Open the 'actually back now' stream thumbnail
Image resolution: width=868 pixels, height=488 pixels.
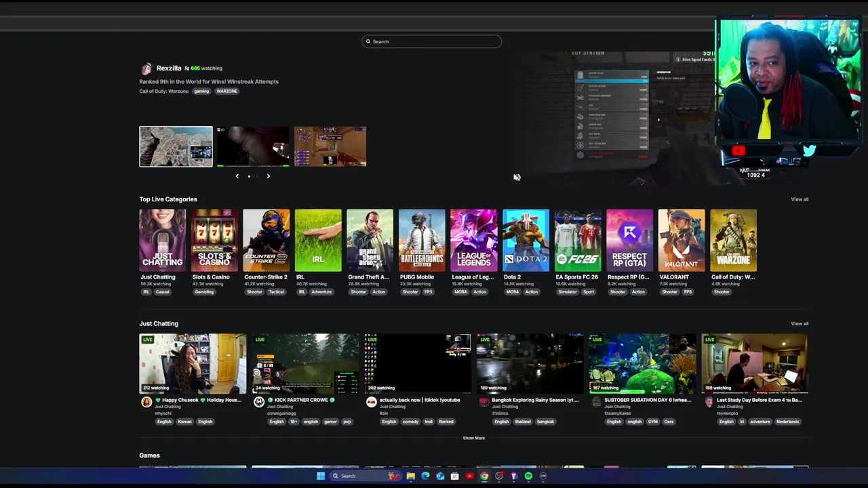(418, 364)
